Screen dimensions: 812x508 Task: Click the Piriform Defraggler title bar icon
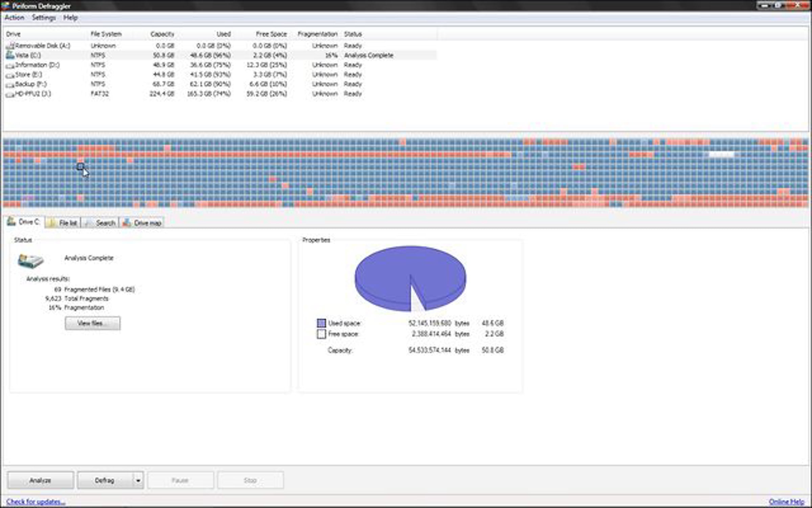click(x=5, y=6)
